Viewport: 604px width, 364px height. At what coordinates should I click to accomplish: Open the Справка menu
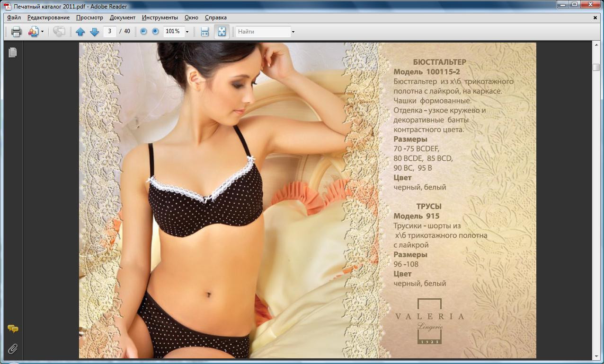point(216,17)
